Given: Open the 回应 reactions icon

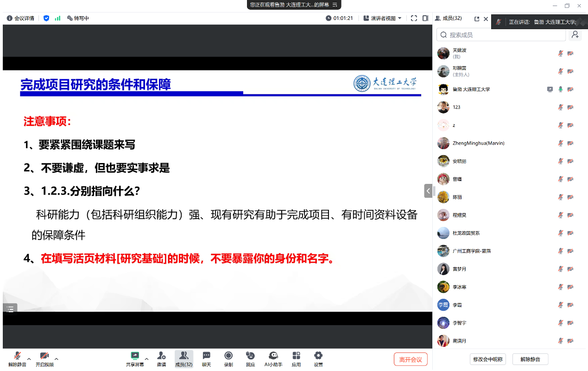Looking at the screenshot, I should tap(250, 358).
